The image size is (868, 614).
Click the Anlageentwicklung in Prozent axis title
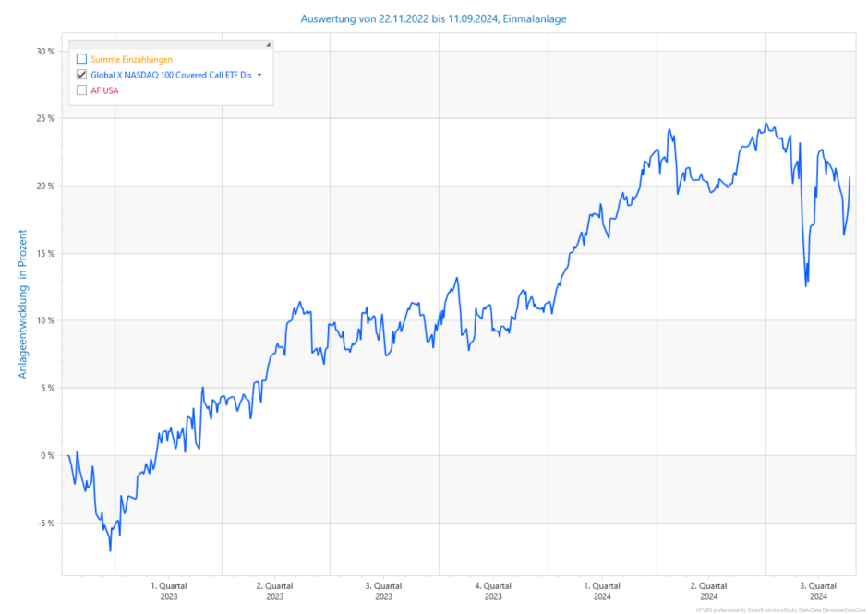pyautogui.click(x=22, y=304)
